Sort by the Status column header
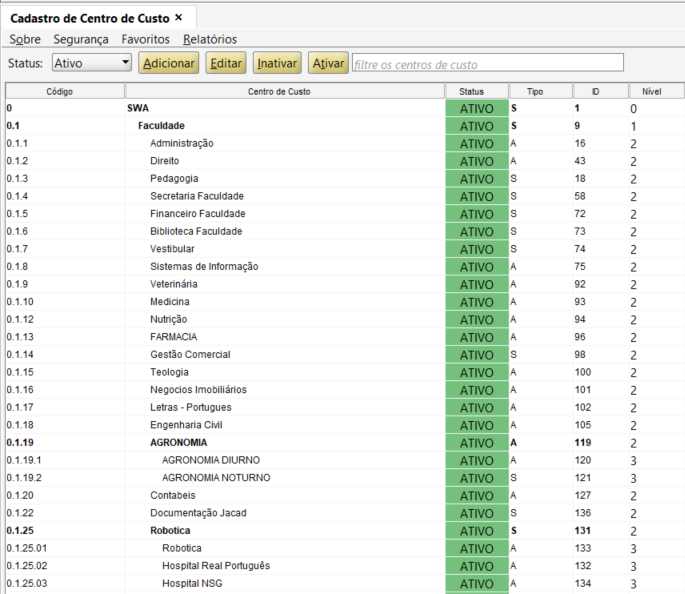Image resolution: width=685 pixels, height=594 pixels. coord(477,91)
